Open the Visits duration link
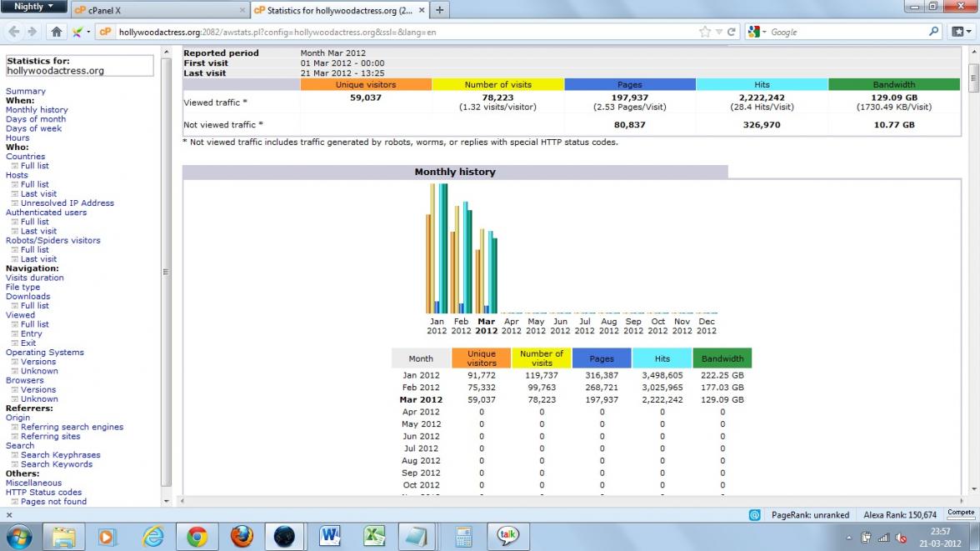This screenshot has height=551, width=980. click(35, 278)
